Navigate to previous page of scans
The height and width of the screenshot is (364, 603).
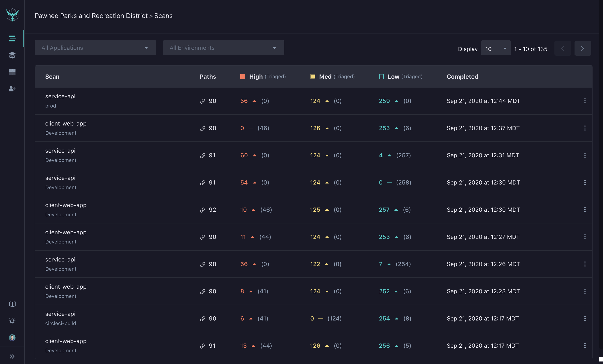(x=563, y=48)
